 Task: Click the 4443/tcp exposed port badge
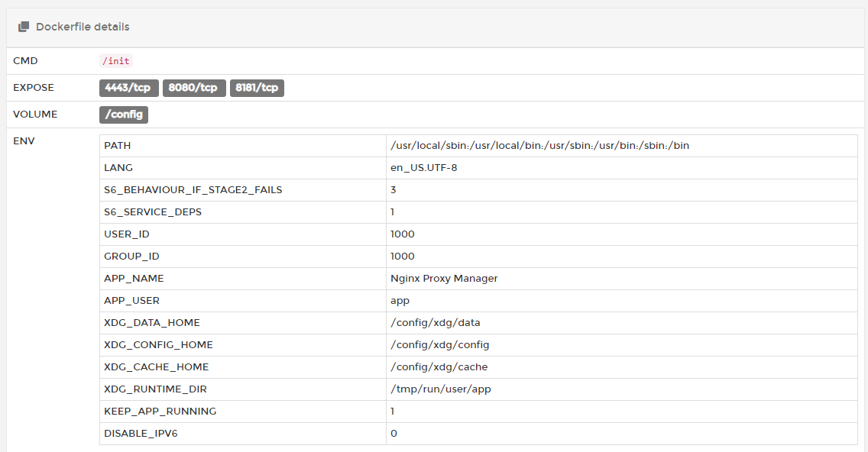129,88
